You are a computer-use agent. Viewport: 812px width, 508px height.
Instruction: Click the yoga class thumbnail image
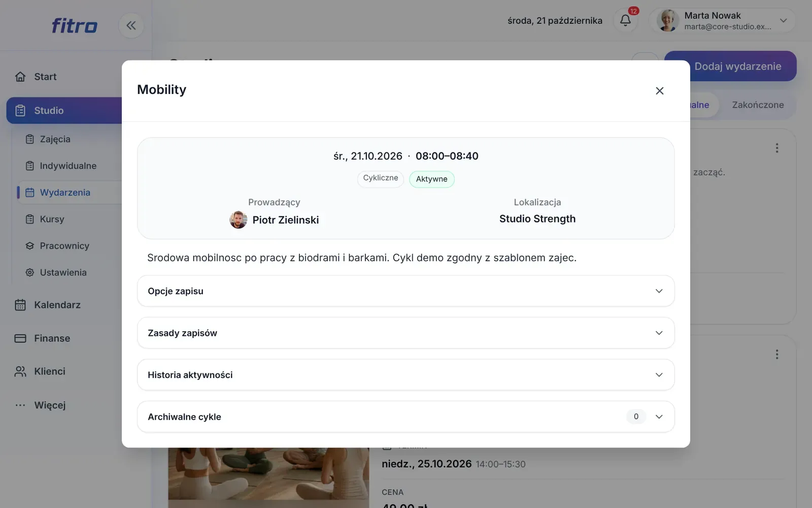(x=268, y=473)
